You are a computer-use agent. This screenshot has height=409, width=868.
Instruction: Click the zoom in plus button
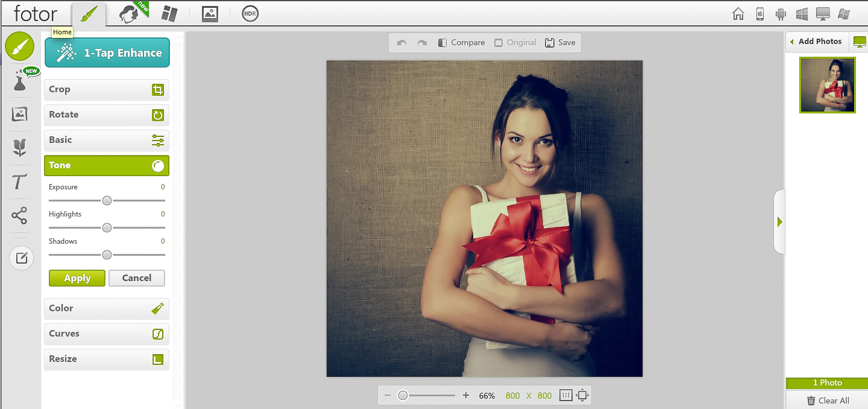click(466, 396)
